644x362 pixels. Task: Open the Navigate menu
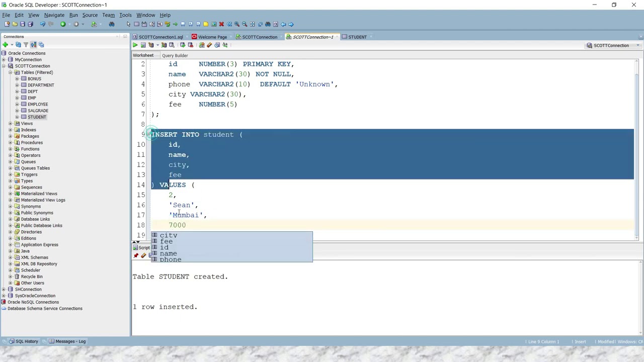54,15
